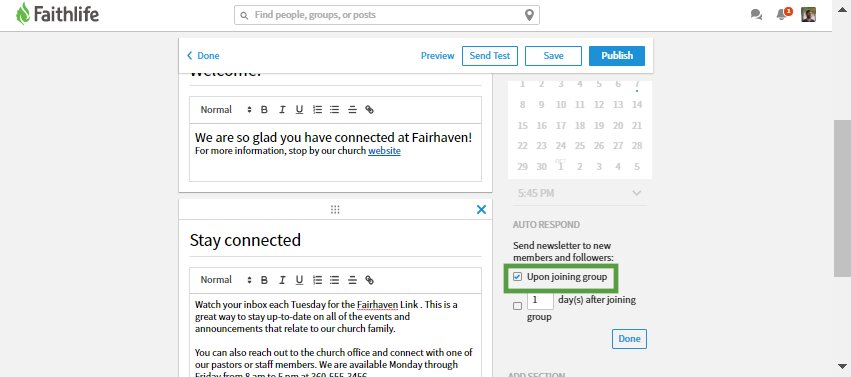The width and height of the screenshot is (851, 377).
Task: Click the Publish button
Action: (617, 56)
